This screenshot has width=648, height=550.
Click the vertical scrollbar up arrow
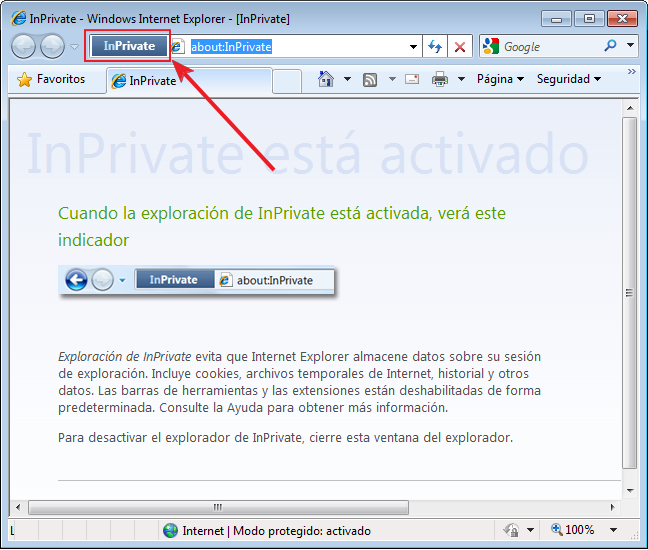[x=630, y=108]
